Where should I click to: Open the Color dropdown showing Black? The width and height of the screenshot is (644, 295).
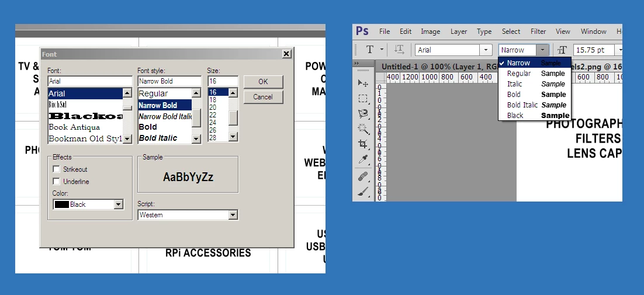point(118,204)
